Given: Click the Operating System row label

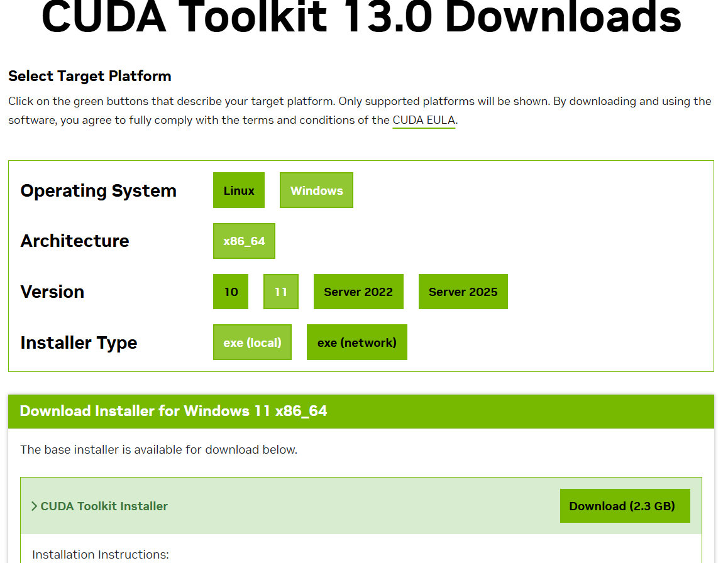Looking at the screenshot, I should [99, 191].
